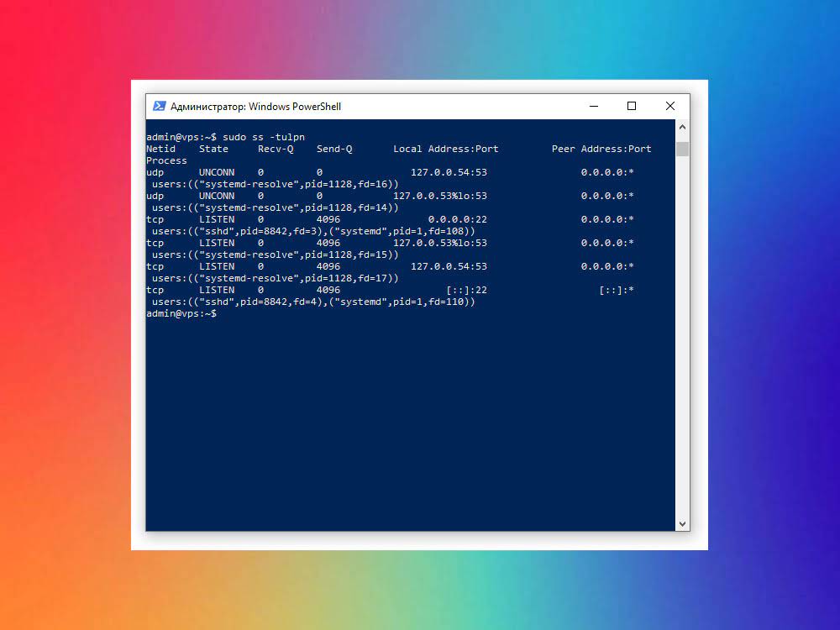Click the Recv-Q column header
The image size is (840, 630).
tap(276, 149)
